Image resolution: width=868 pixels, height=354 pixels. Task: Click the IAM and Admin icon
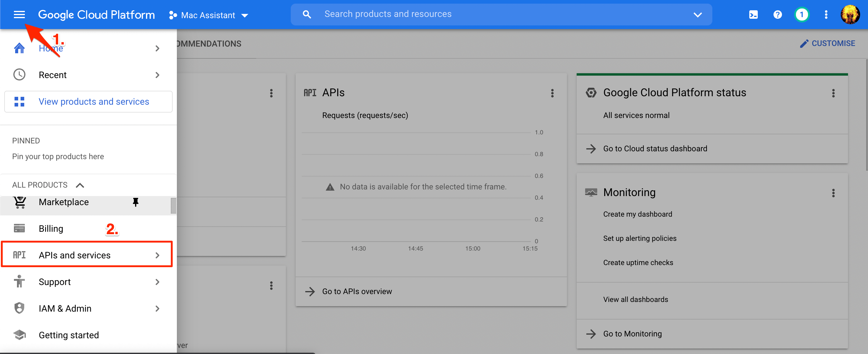tap(20, 308)
